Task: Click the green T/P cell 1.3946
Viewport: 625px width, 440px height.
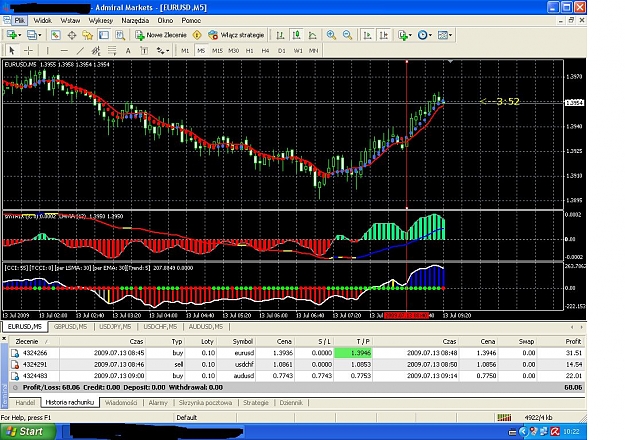Action: [x=353, y=353]
